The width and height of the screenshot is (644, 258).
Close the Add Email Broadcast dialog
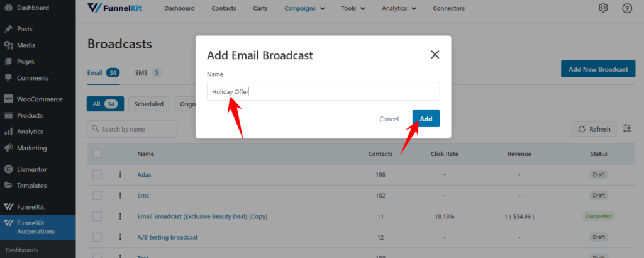coord(435,55)
